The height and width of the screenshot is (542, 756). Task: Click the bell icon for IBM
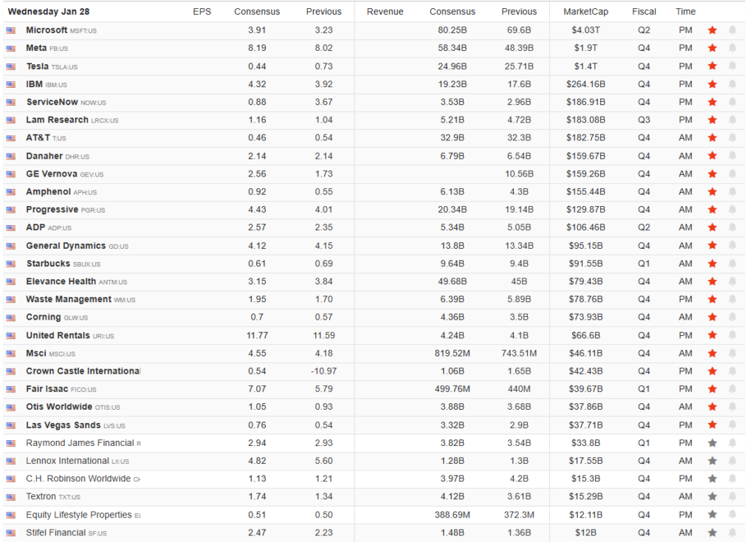[x=733, y=83]
